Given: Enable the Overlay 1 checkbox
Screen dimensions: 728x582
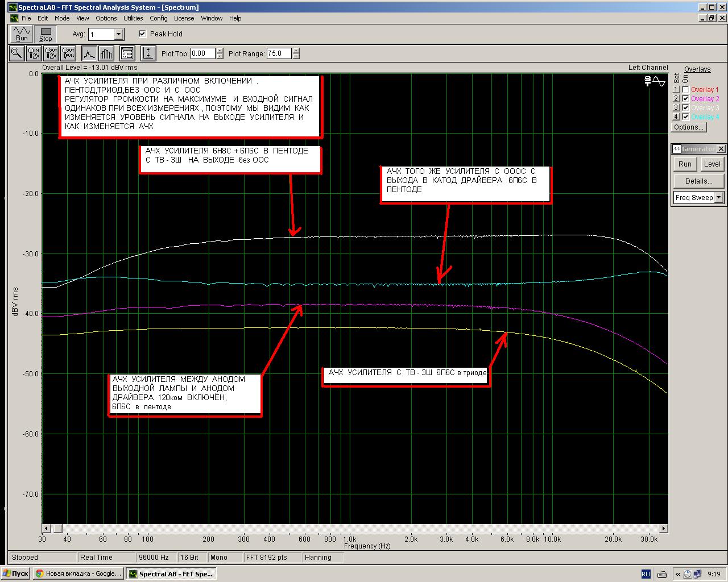Looking at the screenshot, I should click(685, 90).
